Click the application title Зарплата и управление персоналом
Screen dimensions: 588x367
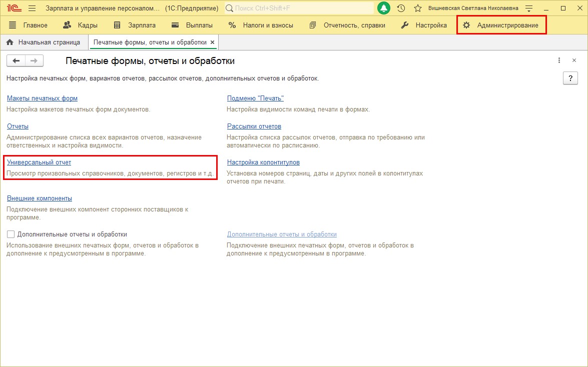click(103, 8)
